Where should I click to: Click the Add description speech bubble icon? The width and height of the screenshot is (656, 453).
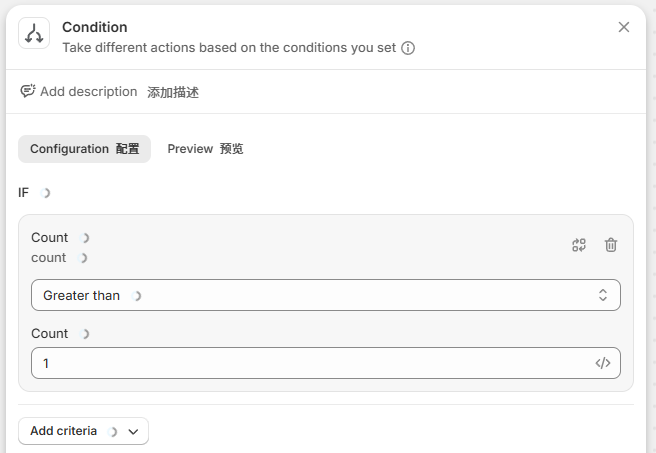click(x=28, y=91)
